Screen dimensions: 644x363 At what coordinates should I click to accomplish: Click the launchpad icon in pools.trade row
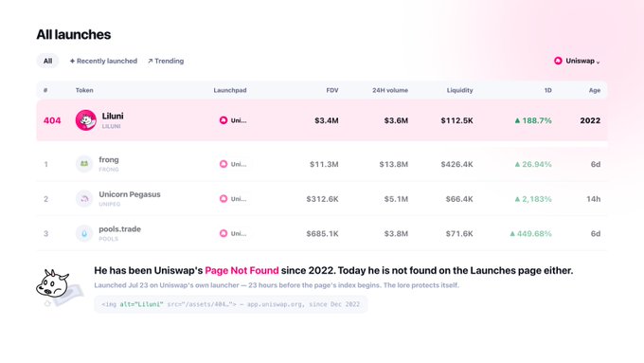(x=224, y=233)
